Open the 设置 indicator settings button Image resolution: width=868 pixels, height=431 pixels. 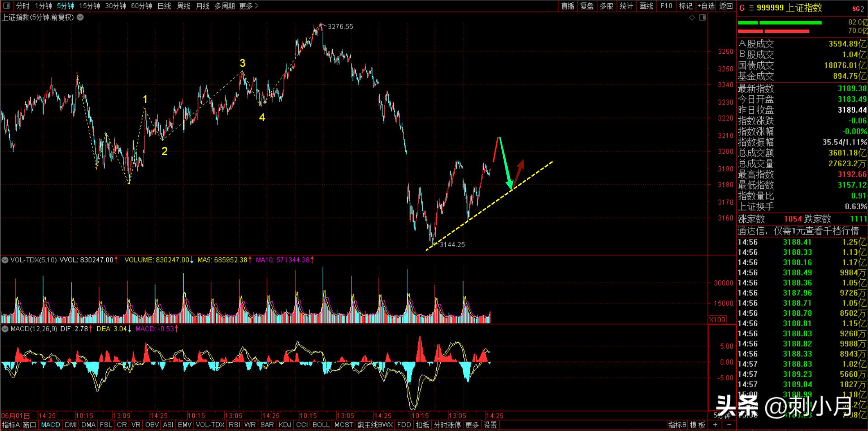[x=490, y=425]
